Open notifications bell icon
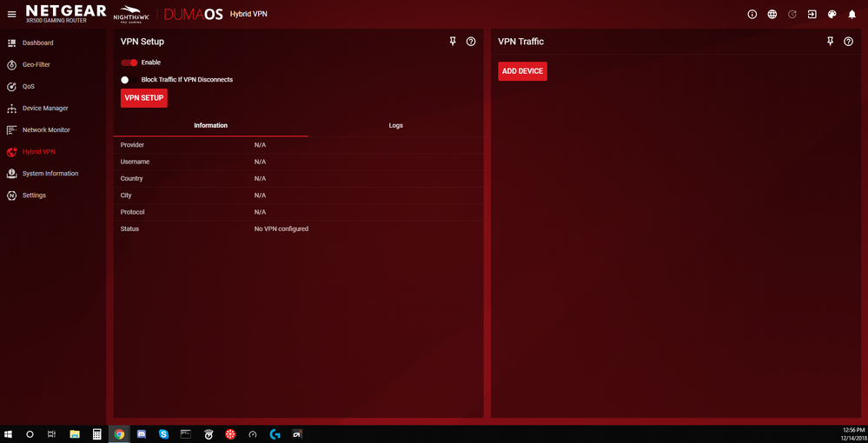The height and width of the screenshot is (443, 868). (x=852, y=15)
